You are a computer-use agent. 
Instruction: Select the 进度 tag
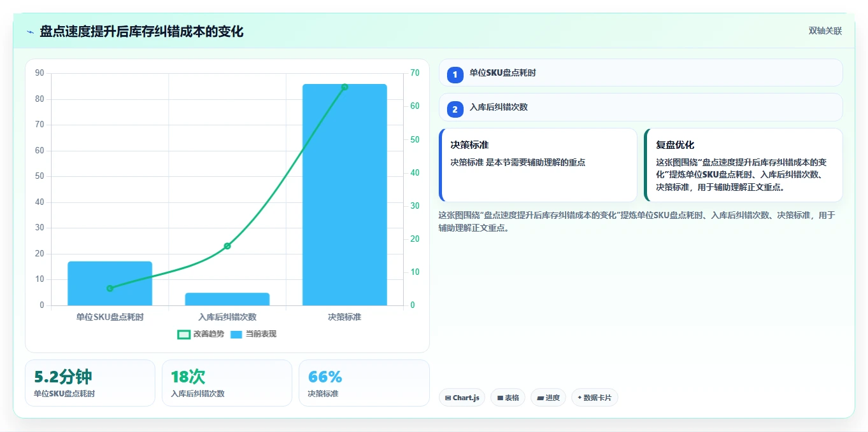click(548, 398)
